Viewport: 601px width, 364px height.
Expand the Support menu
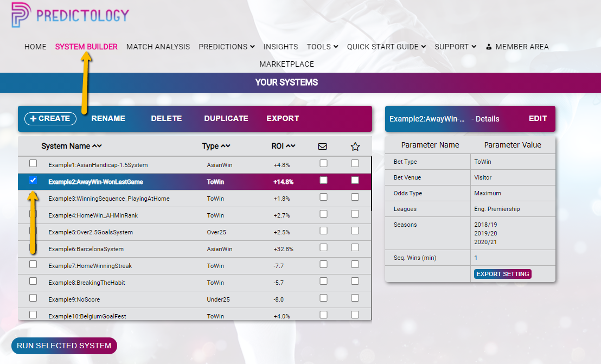coord(455,47)
